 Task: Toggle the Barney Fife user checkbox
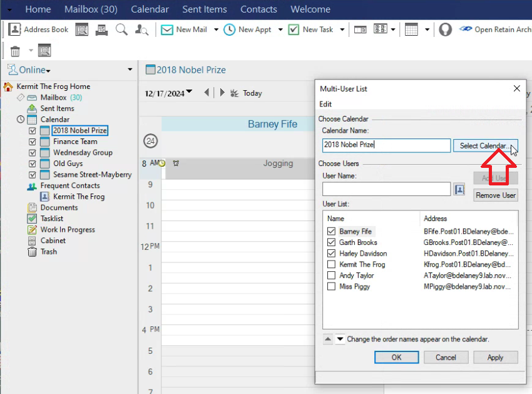click(x=331, y=232)
